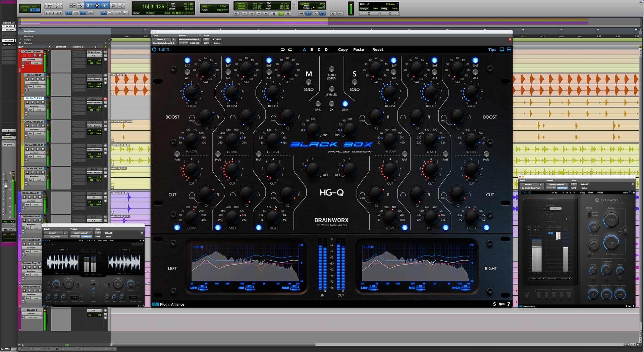Viewport: 644px width, 352px height.
Task: Click SAFE in the HG-Q plugin header
Action: (206, 43)
